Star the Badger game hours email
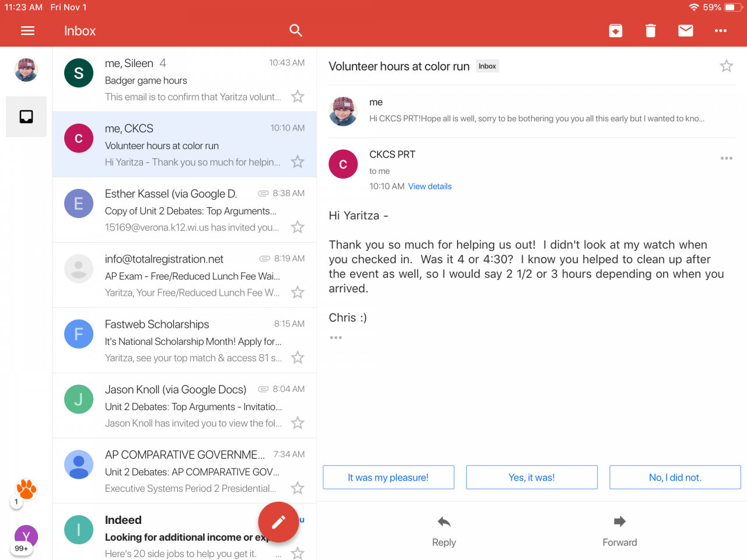The height and width of the screenshot is (560, 747). (x=298, y=96)
